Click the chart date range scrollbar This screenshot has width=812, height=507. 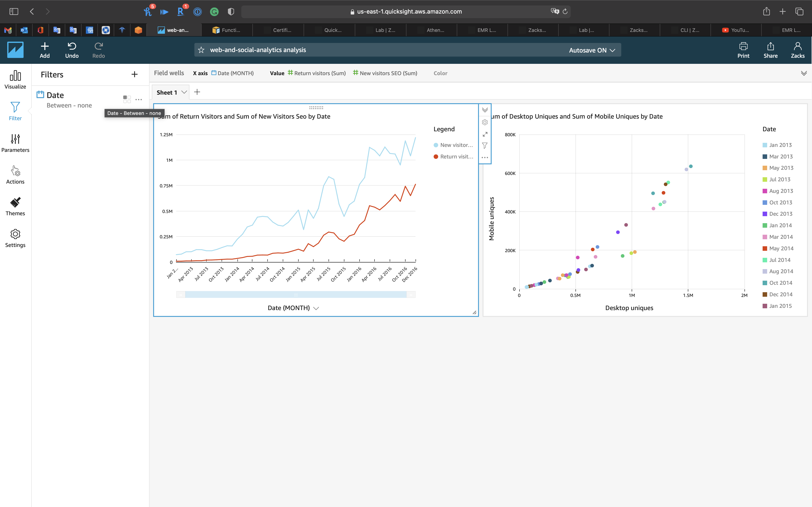[x=296, y=295]
